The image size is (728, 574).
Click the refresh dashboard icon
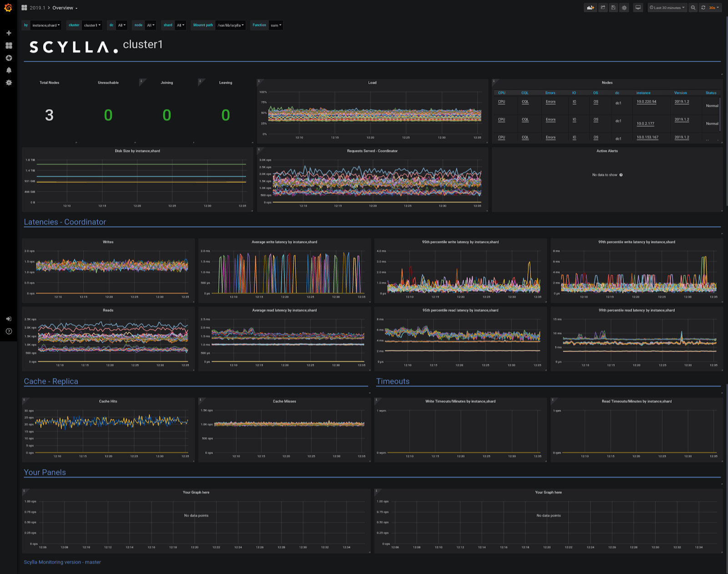[703, 8]
